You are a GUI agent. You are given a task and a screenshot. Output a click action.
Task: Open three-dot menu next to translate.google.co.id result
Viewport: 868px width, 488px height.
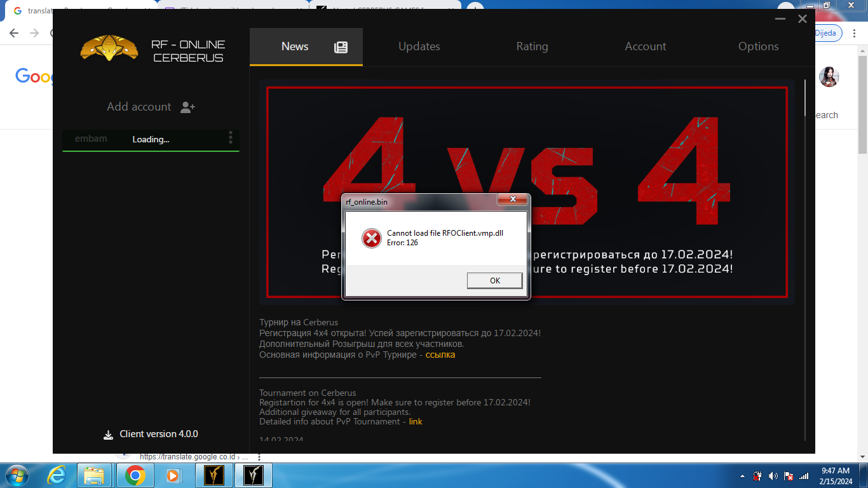tap(259, 457)
